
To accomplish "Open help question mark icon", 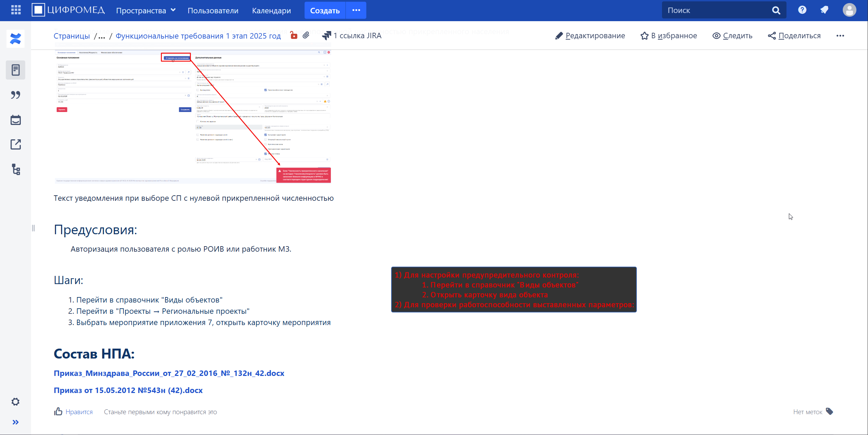I will 802,10.
